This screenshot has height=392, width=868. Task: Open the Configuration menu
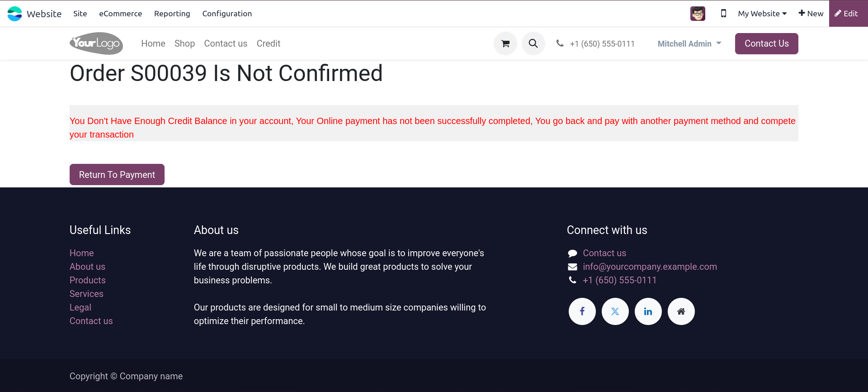click(x=227, y=14)
